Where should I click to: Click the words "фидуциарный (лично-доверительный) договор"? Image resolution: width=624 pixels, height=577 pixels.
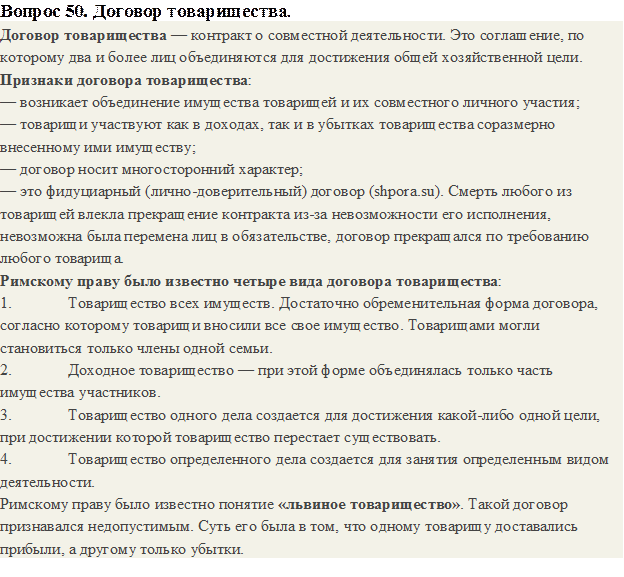205,192
